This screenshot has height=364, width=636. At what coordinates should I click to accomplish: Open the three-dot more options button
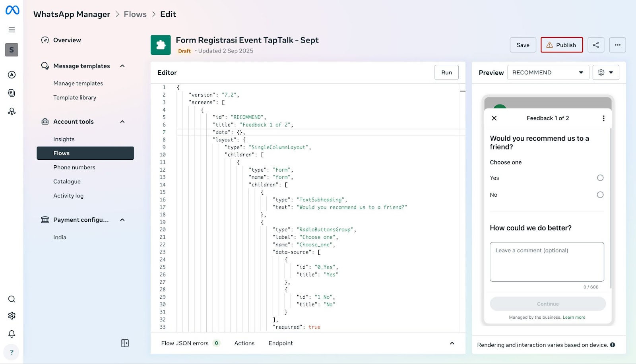point(617,45)
